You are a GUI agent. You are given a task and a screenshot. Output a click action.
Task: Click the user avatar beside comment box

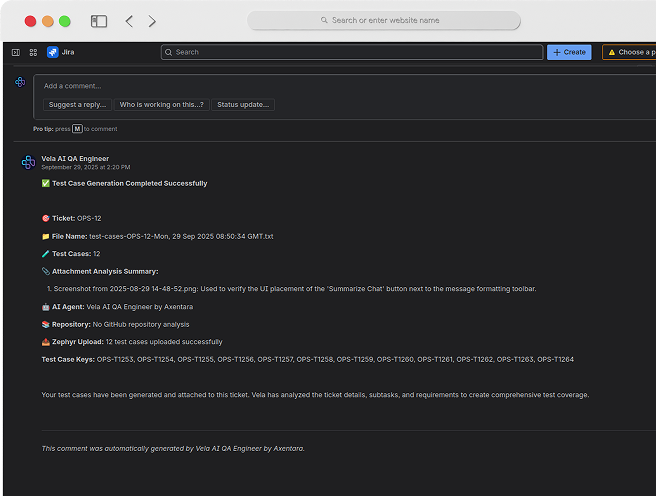[x=20, y=82]
